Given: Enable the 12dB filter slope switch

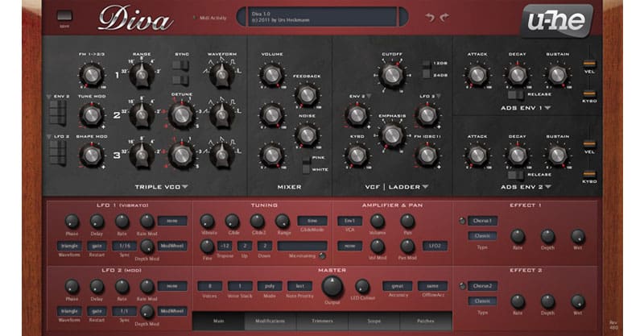Looking at the screenshot, I should click(x=427, y=63).
